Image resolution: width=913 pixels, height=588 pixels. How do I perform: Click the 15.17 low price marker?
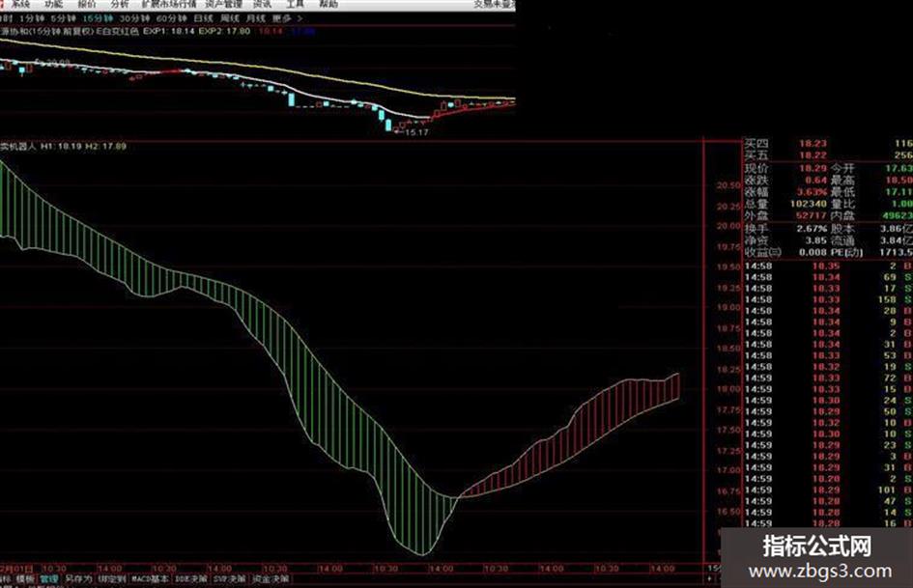tap(416, 132)
